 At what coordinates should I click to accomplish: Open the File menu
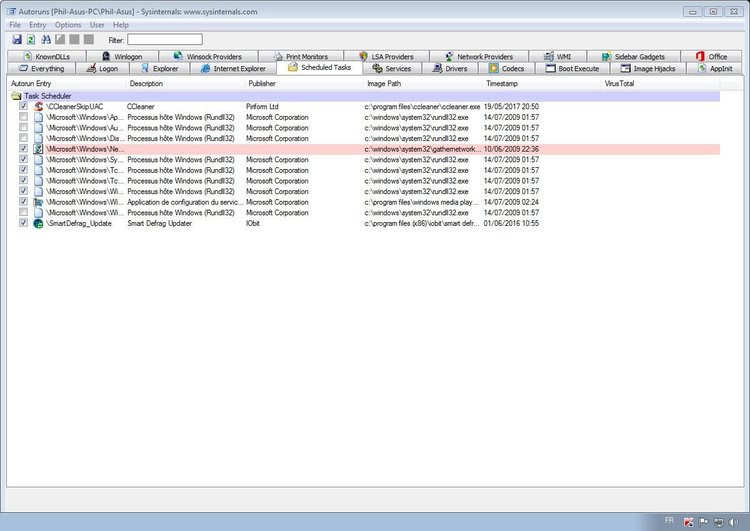pyautogui.click(x=15, y=25)
